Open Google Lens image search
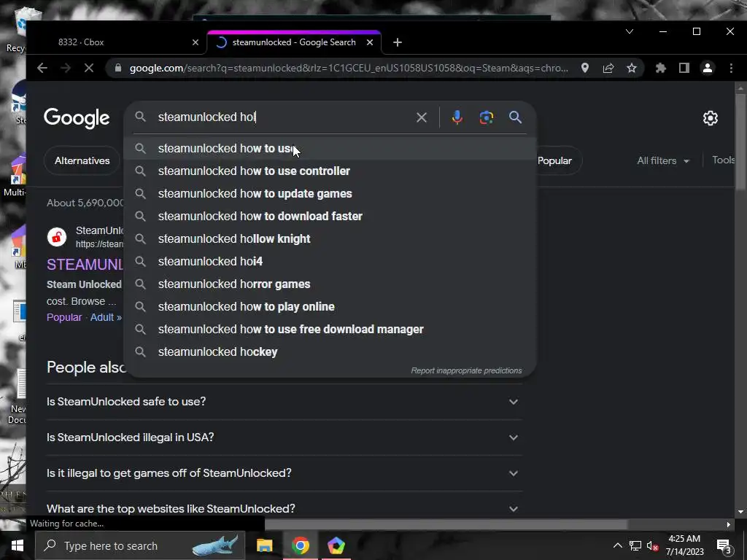 [486, 117]
